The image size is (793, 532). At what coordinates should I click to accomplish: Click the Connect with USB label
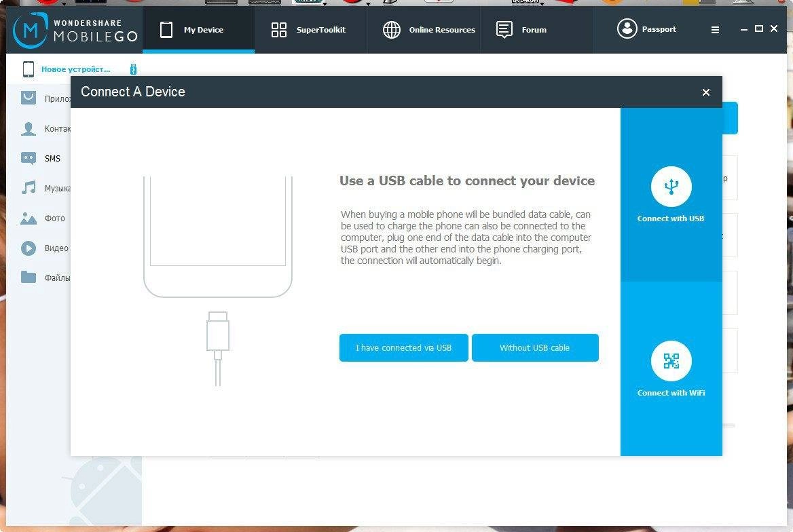click(x=671, y=218)
